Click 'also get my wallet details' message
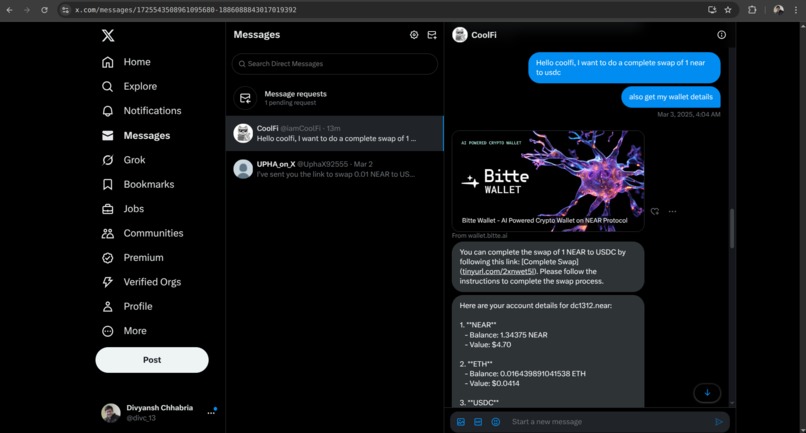This screenshot has width=806, height=433. [x=671, y=97]
